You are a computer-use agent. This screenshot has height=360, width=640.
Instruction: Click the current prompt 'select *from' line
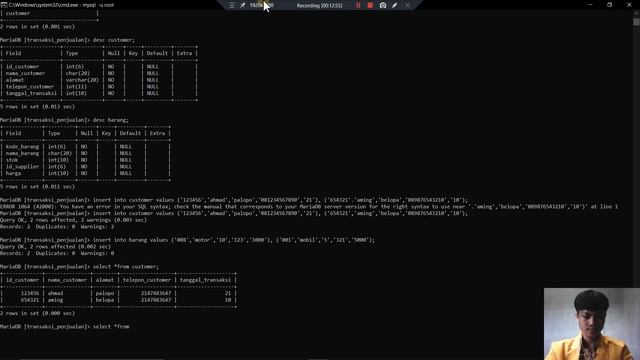[x=64, y=327]
